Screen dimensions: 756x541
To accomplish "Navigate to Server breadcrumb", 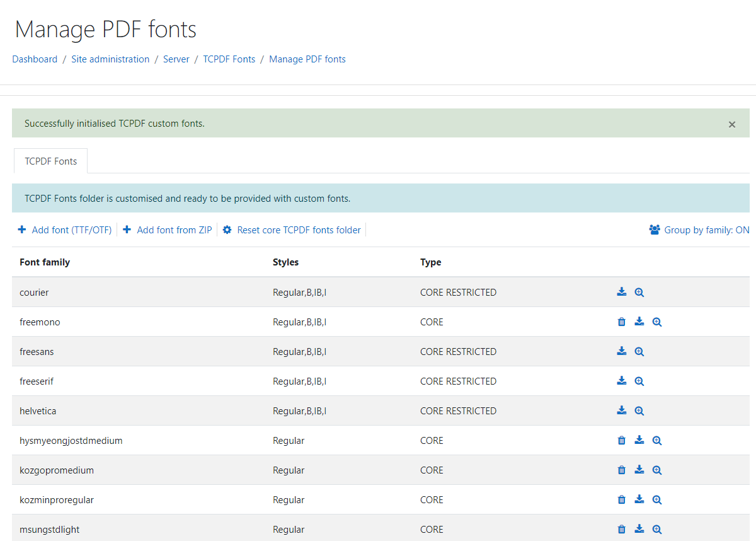I will click(x=176, y=59).
